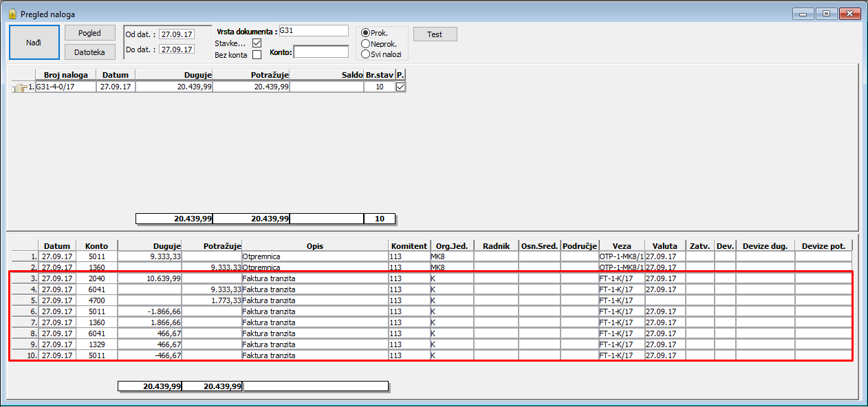This screenshot has width=868, height=407.
Task: Choose the Svi nalozi radio option
Action: (366, 54)
